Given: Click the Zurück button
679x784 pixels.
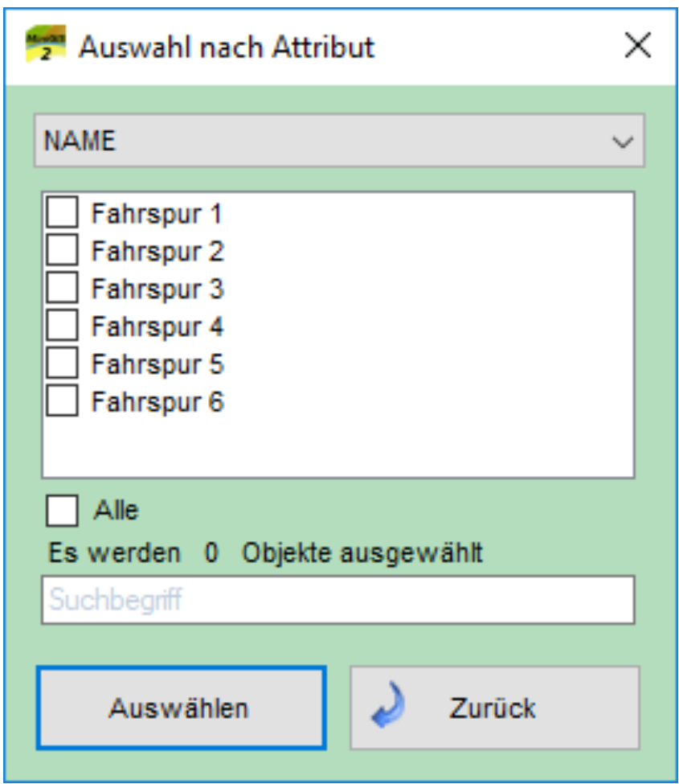Looking at the screenshot, I should (494, 708).
